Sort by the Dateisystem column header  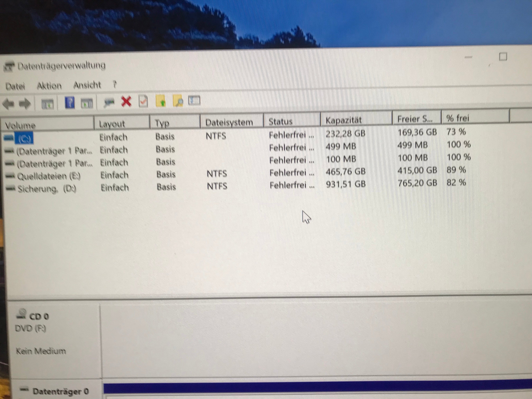[x=229, y=122]
